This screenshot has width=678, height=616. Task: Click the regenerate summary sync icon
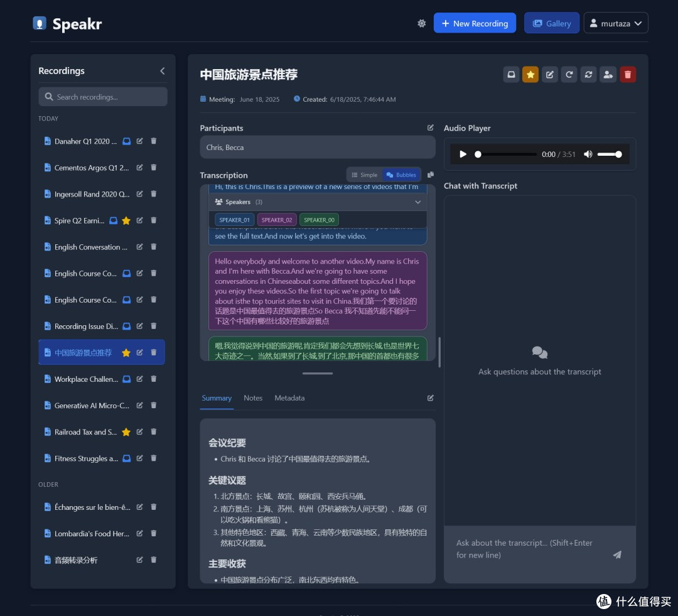click(x=588, y=74)
